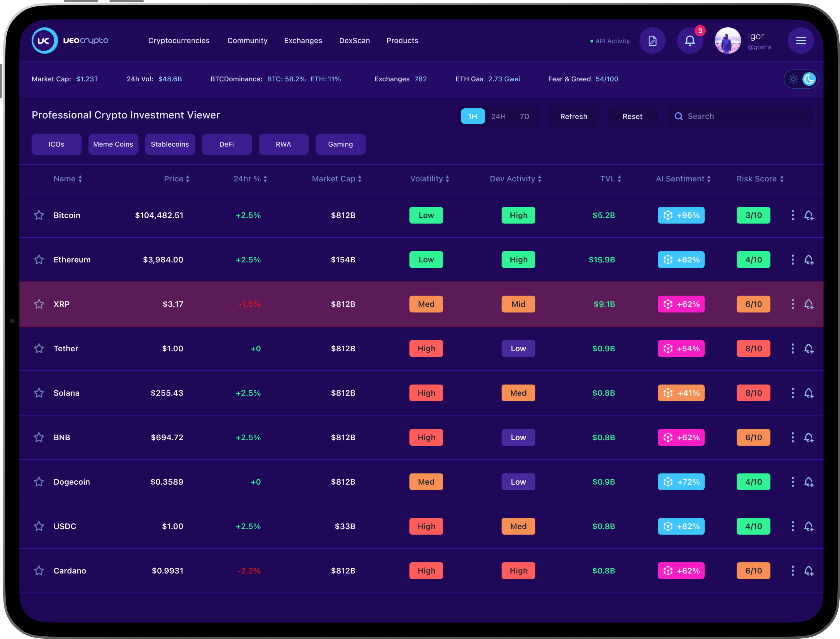
Task: Favorite Bitcoin with the star
Action: [x=39, y=215]
